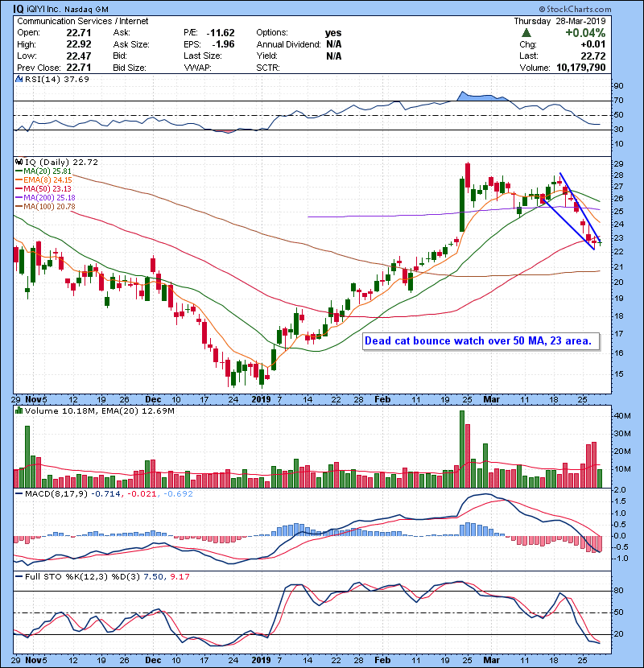
Task: Click the IQ ticker symbol in header
Action: click(x=19, y=9)
